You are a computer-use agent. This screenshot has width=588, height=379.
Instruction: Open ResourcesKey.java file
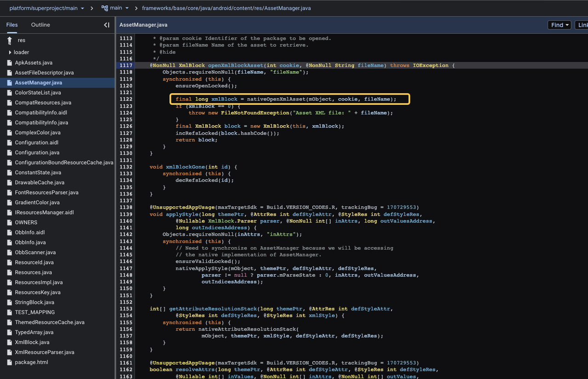click(x=38, y=292)
